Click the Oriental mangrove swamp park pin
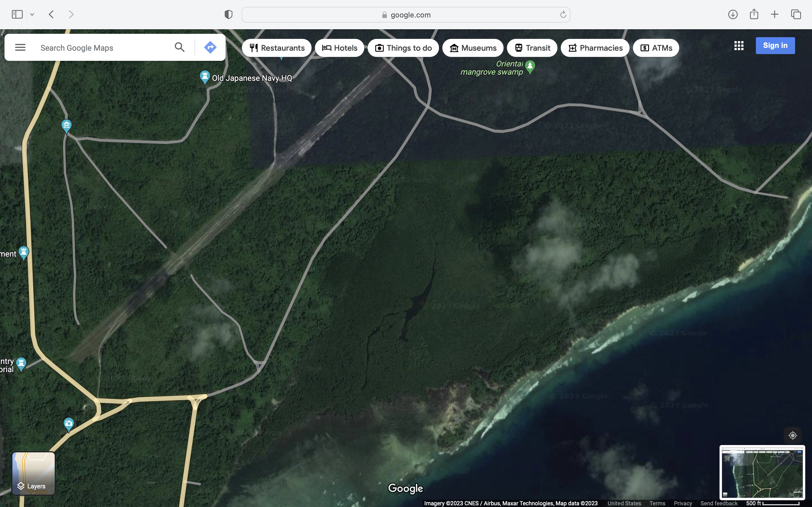The width and height of the screenshot is (812, 507). (530, 66)
